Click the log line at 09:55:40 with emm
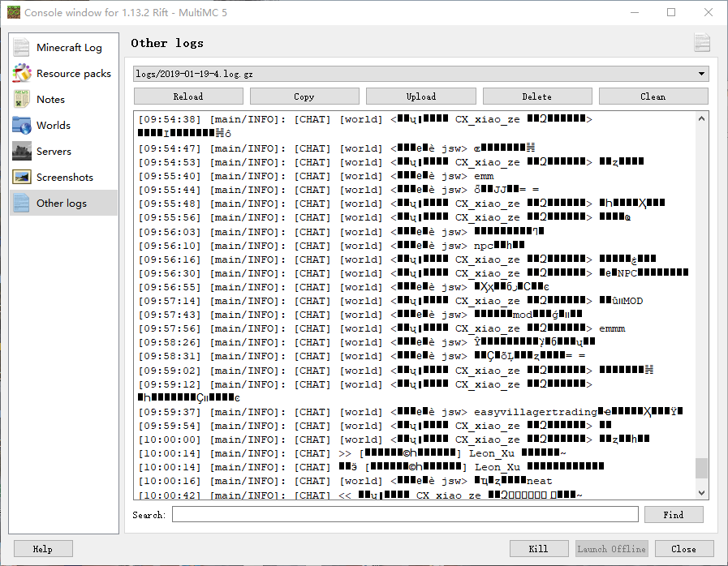Screen dimensions: 728x566 (x=316, y=176)
